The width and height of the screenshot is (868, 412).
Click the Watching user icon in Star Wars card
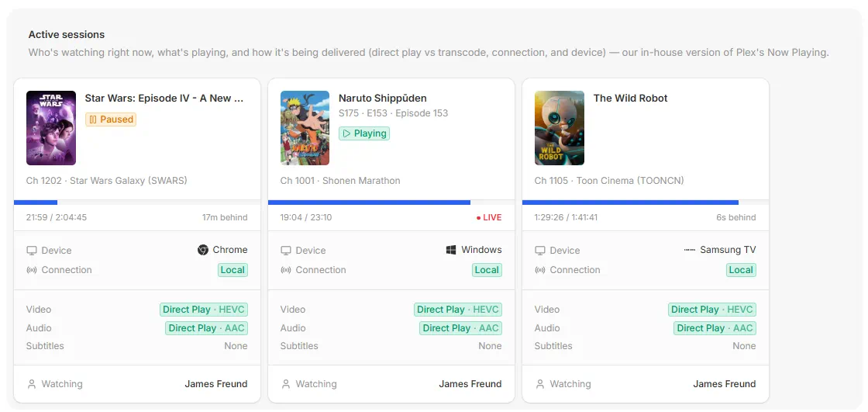32,384
